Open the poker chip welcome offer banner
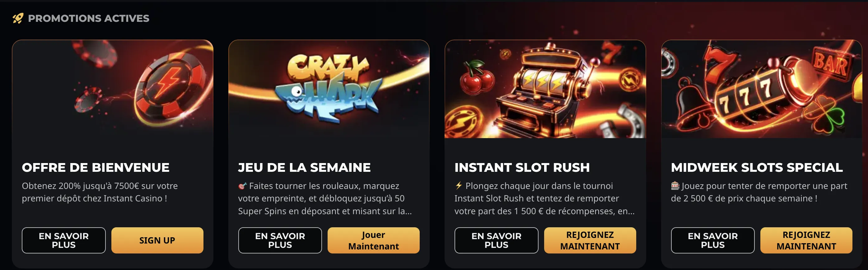The width and height of the screenshot is (868, 270). (x=113, y=89)
